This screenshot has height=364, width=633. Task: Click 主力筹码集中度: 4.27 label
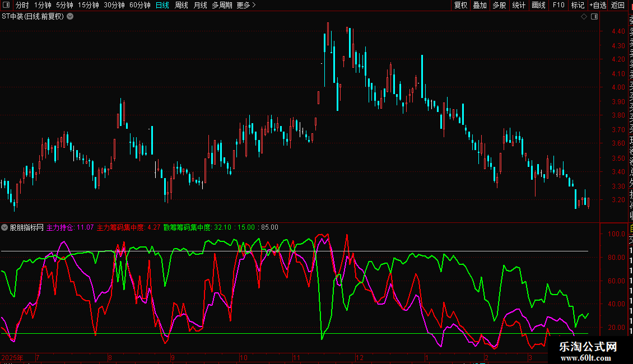click(128, 227)
